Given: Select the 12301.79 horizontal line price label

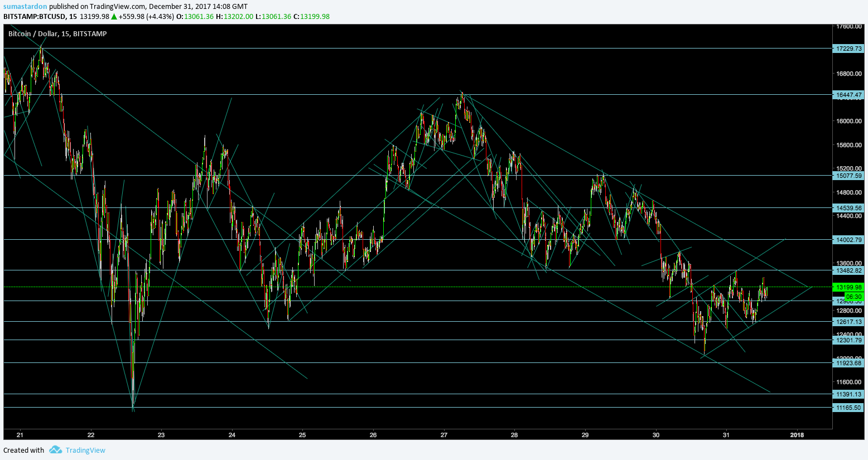Looking at the screenshot, I should (x=848, y=340).
